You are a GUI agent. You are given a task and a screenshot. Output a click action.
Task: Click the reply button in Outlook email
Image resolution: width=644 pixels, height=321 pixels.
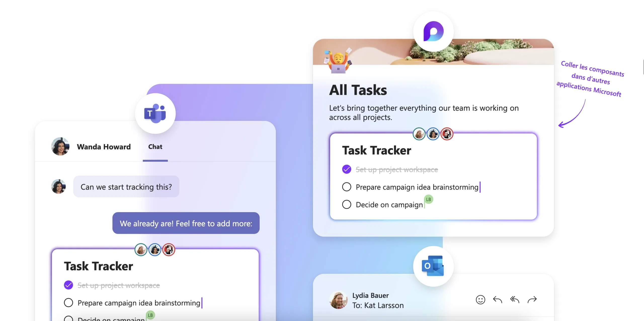[498, 299]
